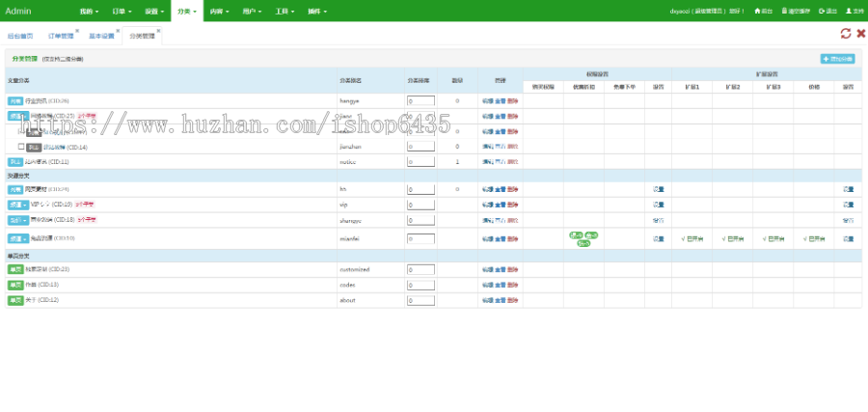Image resolution: width=868 pixels, height=412 pixels.
Task: Close the 订单管理 tab with its x
Action: pos(77,31)
